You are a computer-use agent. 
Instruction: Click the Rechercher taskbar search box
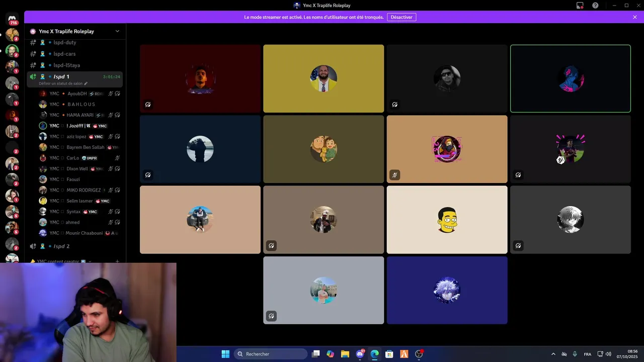271,354
